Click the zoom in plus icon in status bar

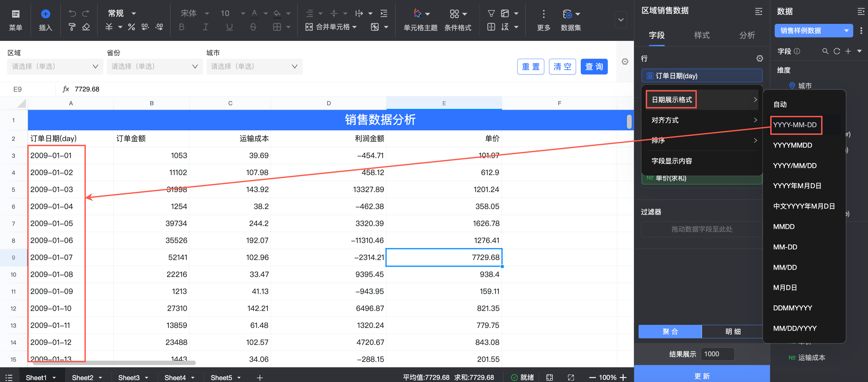[x=623, y=377]
